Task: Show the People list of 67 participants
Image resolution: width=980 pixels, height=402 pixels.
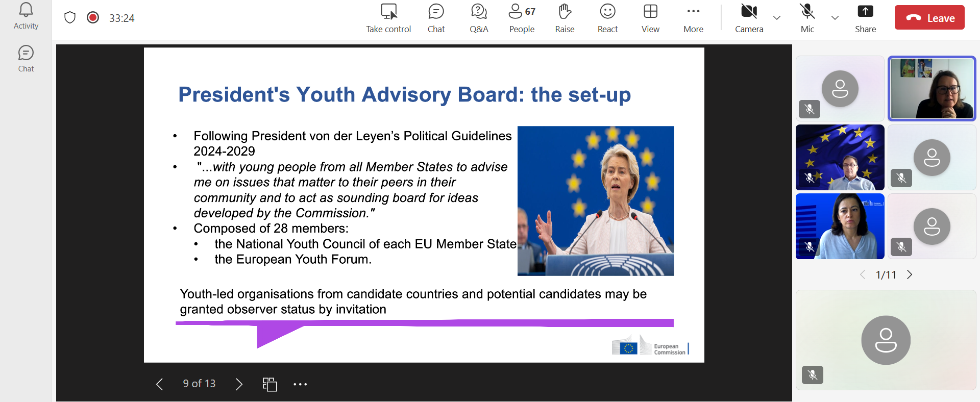Action: tap(522, 18)
